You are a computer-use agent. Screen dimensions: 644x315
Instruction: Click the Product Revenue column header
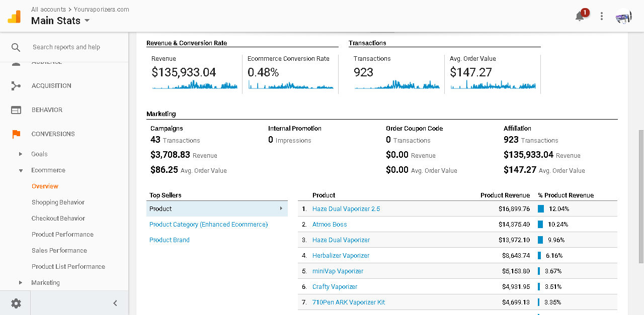click(x=505, y=195)
